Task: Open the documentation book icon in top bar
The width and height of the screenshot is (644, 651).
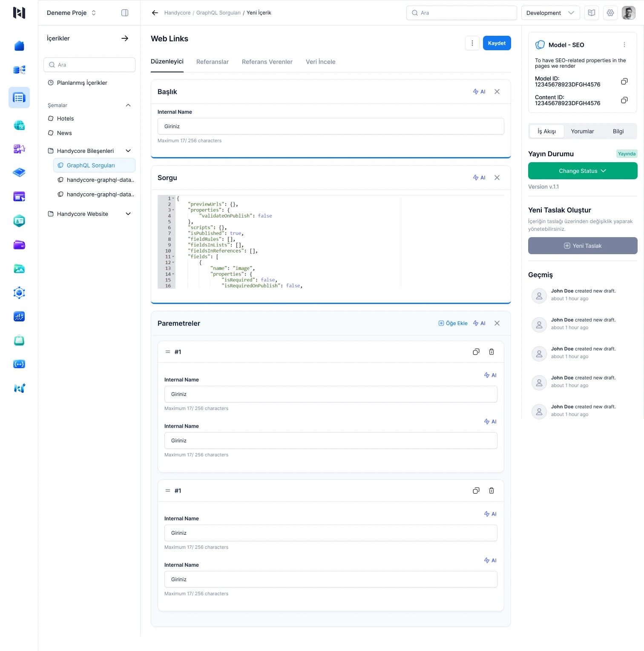Action: 592,13
